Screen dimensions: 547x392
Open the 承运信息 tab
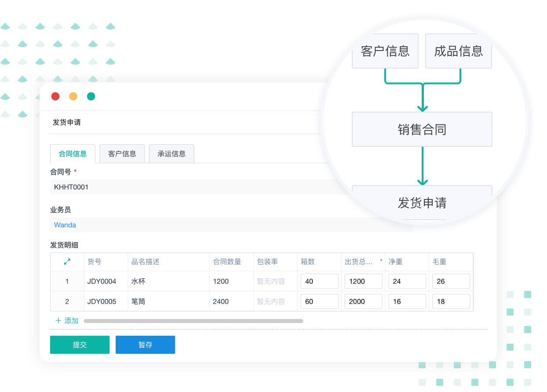pos(171,154)
